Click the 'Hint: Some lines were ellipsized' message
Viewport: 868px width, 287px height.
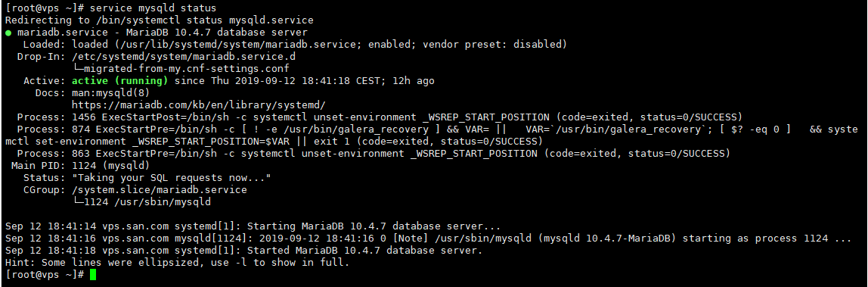coord(177,263)
